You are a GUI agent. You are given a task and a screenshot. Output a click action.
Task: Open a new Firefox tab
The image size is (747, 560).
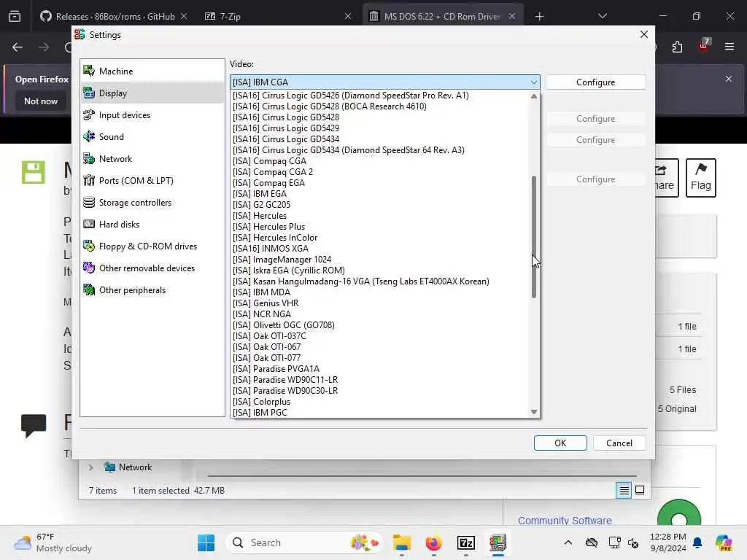pos(539,17)
